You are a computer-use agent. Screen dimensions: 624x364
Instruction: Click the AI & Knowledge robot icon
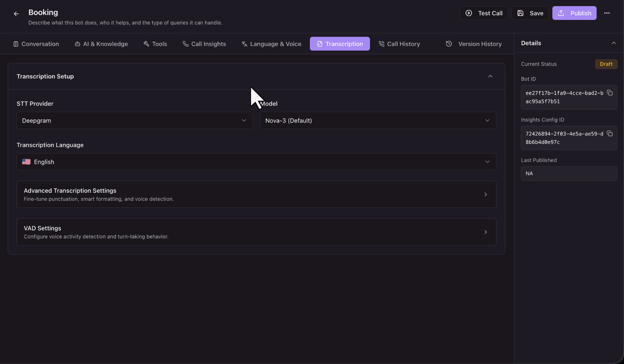[x=77, y=44]
